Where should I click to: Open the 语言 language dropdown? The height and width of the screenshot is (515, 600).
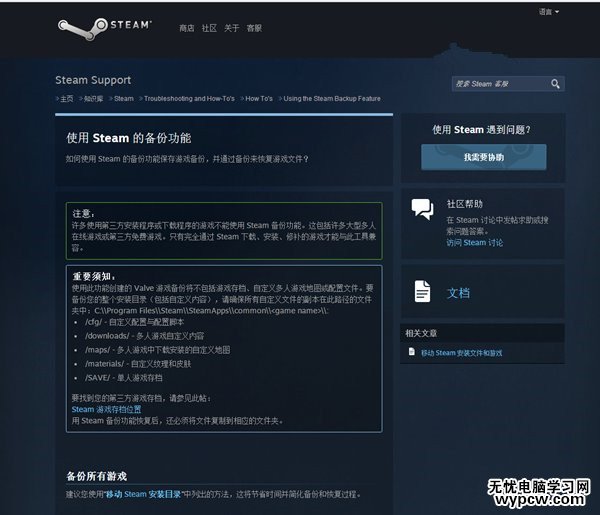[549, 12]
